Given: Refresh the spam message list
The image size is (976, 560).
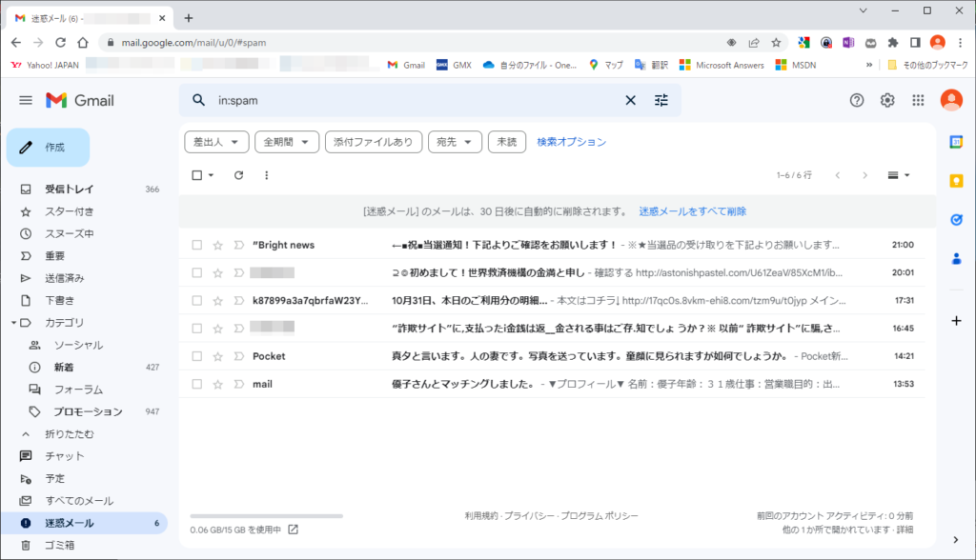Looking at the screenshot, I should (238, 175).
